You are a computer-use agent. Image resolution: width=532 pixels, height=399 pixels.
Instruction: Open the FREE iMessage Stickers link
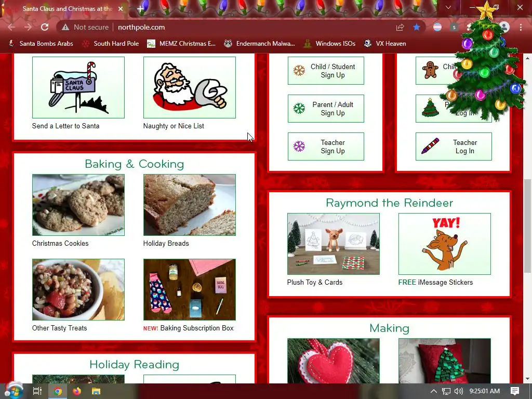(436, 282)
